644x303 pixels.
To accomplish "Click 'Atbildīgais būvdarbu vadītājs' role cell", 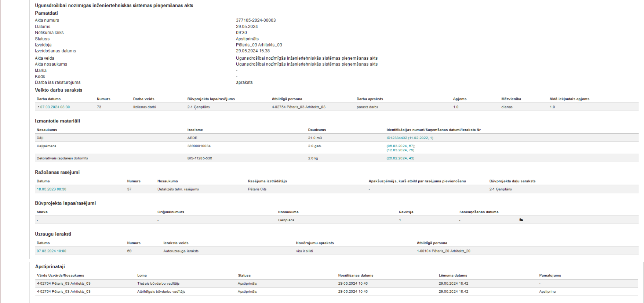I will [161, 292].
